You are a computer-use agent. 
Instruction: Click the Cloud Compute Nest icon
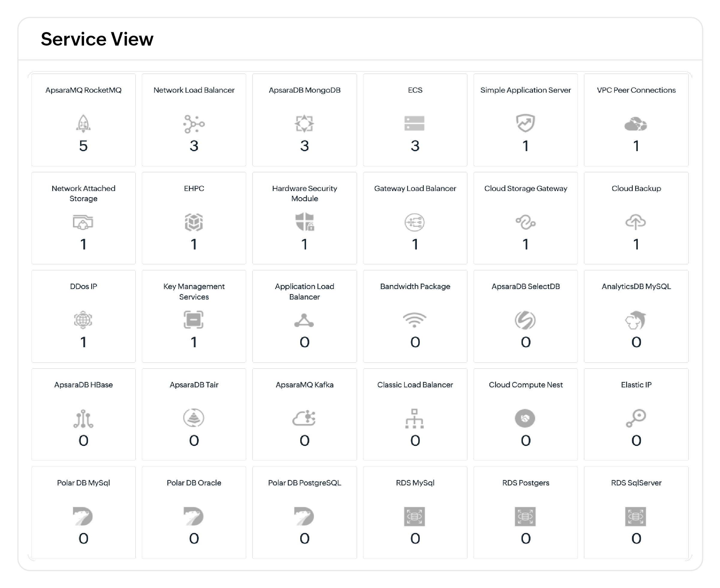[525, 418]
